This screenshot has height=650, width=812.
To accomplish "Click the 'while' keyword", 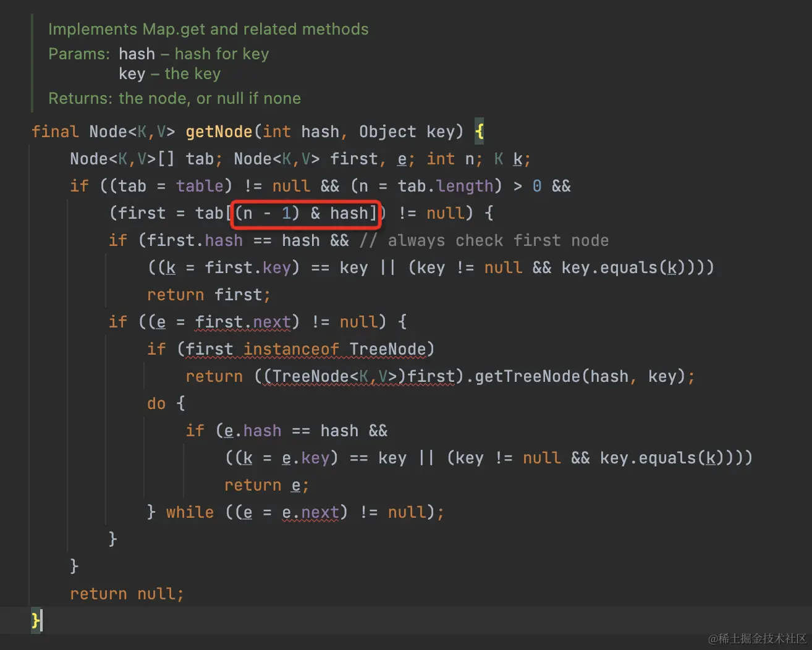I will 190,512.
